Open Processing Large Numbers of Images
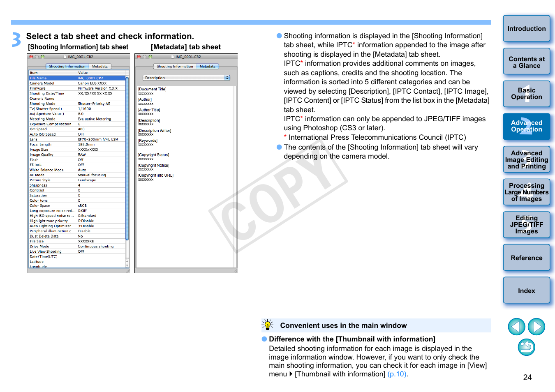Image resolution: width=555 pixels, height=392 pixels. (x=526, y=192)
